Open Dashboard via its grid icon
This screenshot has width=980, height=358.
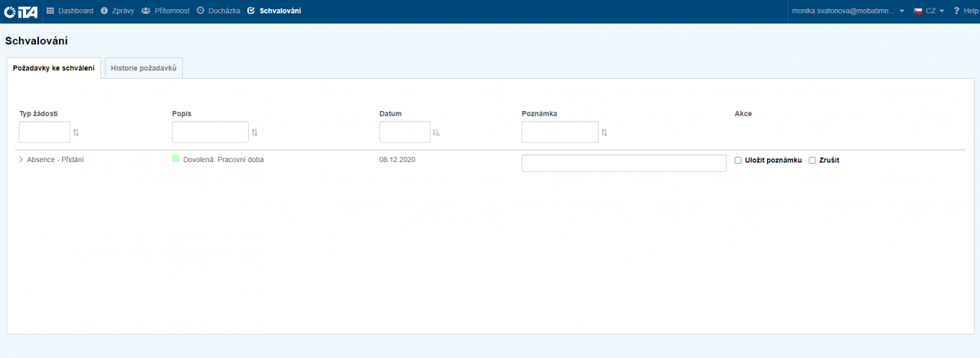click(51, 11)
